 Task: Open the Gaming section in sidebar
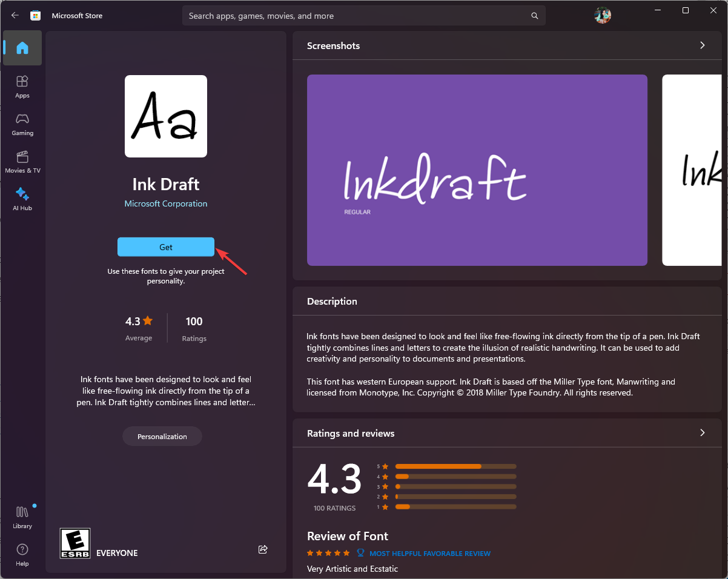point(22,124)
